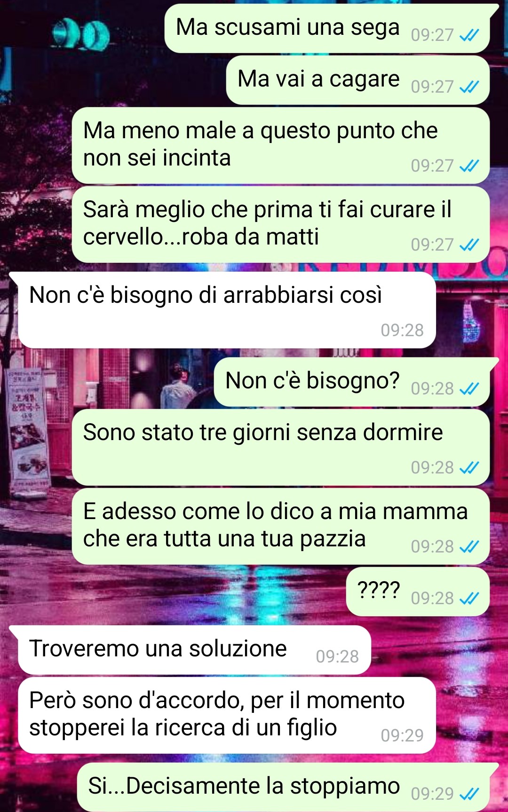Image resolution: width=508 pixels, height=812 pixels.
Task: Select the "stopperei la ricerca di un figlio" message
Action: pos(222,715)
